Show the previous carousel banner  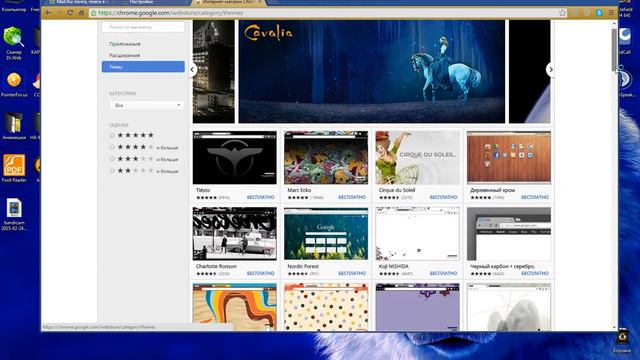(x=192, y=69)
